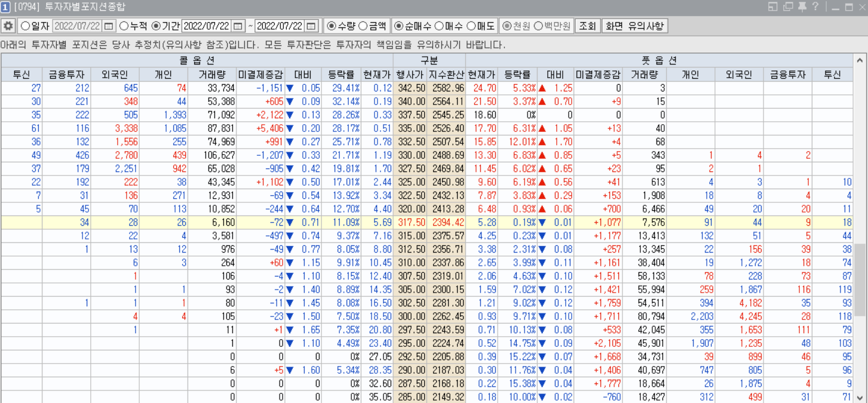Click the index conversion 2394.42 cell

tap(445, 222)
